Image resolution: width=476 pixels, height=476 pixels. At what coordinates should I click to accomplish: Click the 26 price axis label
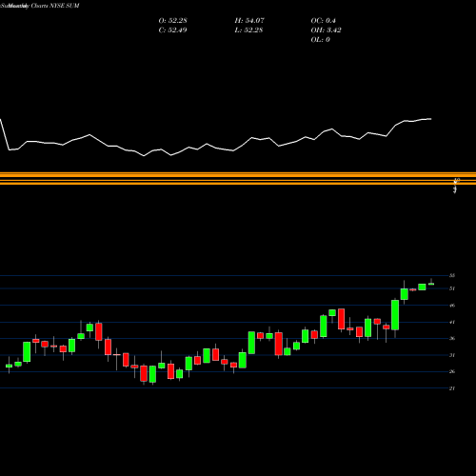(x=452, y=371)
